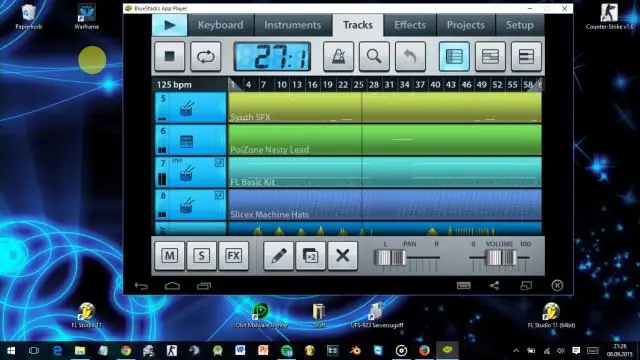This screenshot has height=360, width=640.
Task: Toggle the corner box on track 7
Action: tap(220, 163)
